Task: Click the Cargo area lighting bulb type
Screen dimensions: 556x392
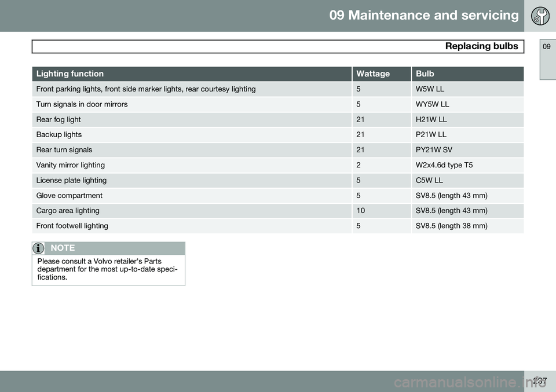Action: [451, 211]
